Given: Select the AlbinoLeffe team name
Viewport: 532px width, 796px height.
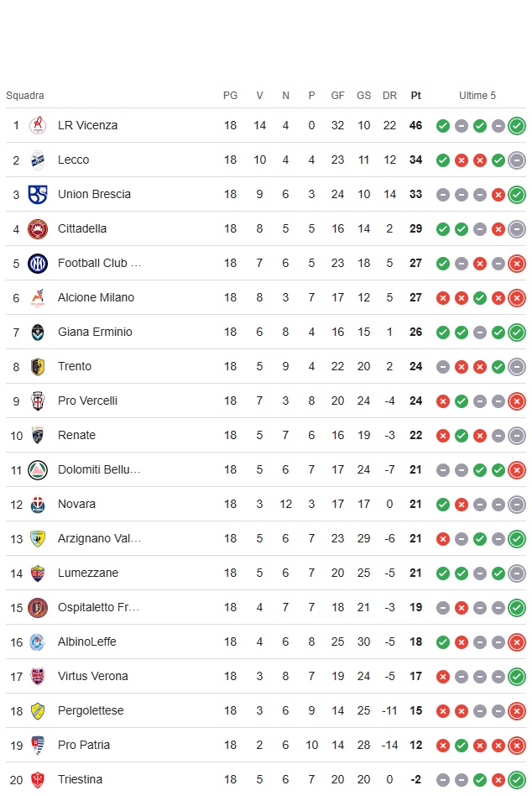Looking at the screenshot, I should pyautogui.click(x=87, y=642).
